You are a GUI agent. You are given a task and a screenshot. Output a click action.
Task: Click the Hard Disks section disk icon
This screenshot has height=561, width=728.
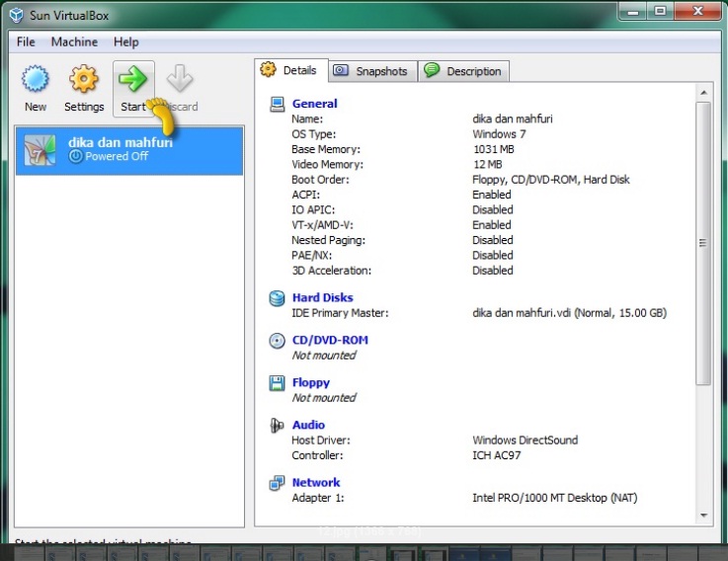pos(278,298)
